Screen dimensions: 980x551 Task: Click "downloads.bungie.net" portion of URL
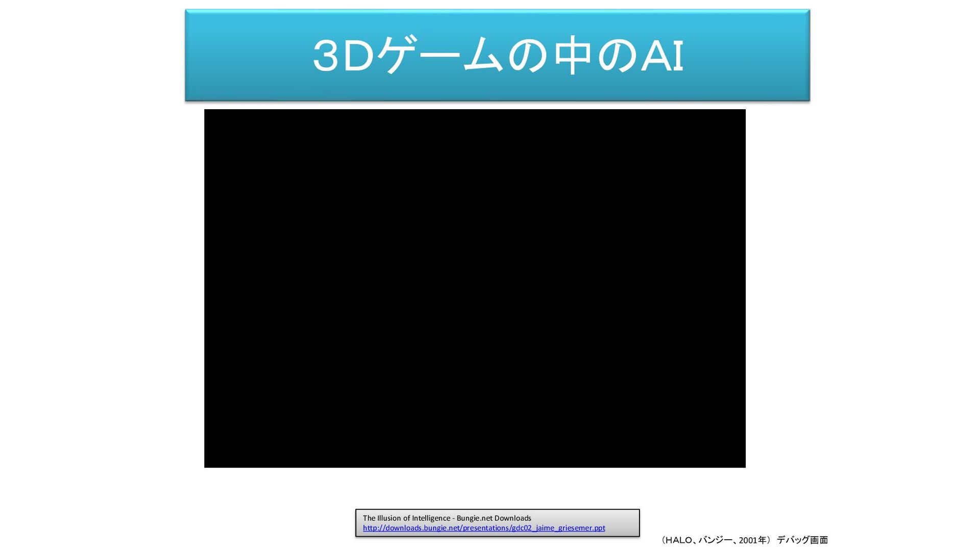point(423,528)
